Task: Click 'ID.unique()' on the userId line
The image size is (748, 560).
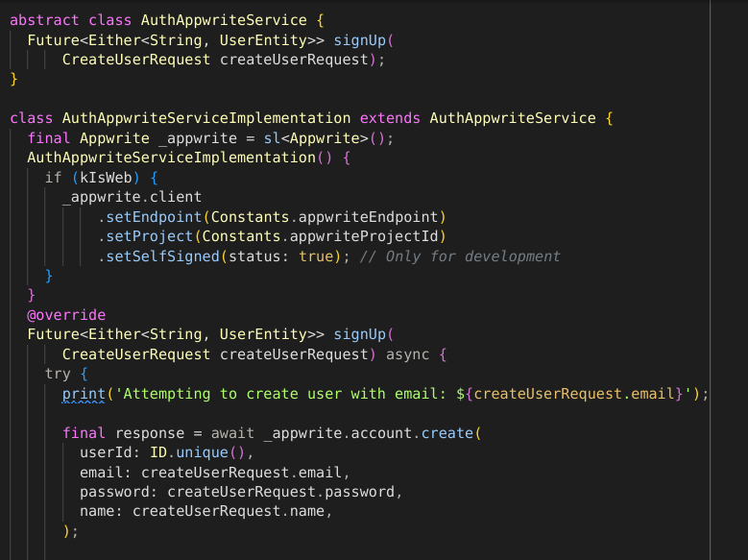Action: click(198, 452)
